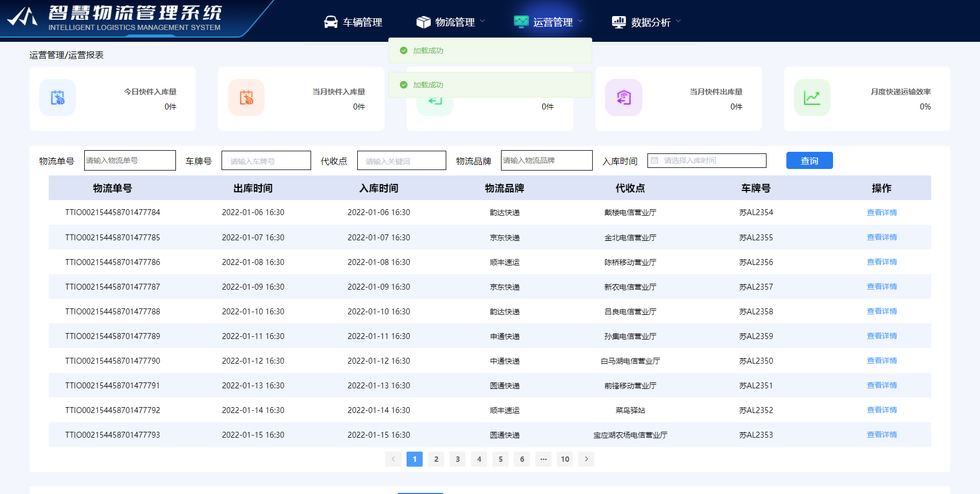Image resolution: width=980 pixels, height=494 pixels.
Task: Select page 3 in pagination
Action: pyautogui.click(x=458, y=459)
